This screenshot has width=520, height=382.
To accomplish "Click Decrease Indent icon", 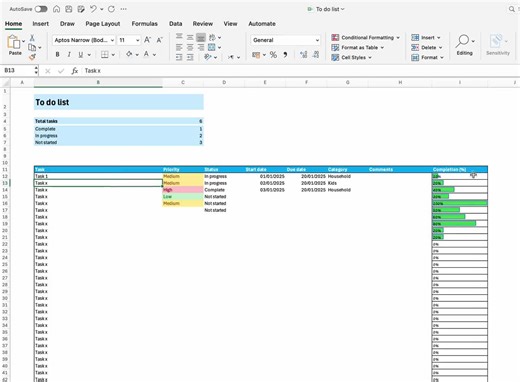I will click(x=179, y=57).
